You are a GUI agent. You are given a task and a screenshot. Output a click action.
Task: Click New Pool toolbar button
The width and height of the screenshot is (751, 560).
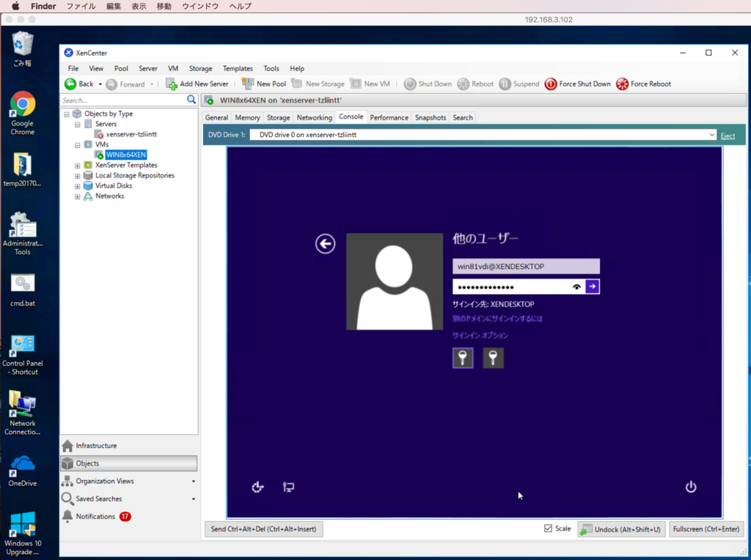pyautogui.click(x=264, y=84)
